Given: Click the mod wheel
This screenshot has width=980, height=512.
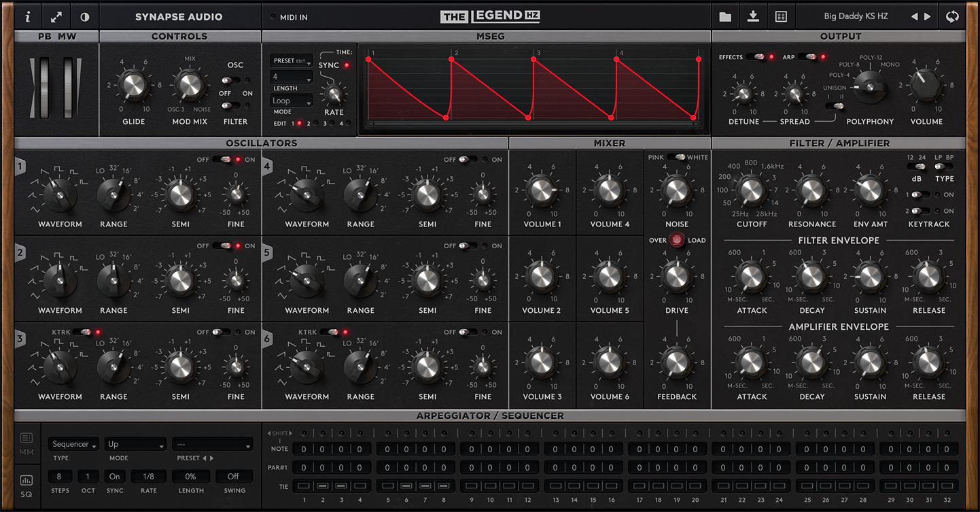Looking at the screenshot, I should [69, 88].
